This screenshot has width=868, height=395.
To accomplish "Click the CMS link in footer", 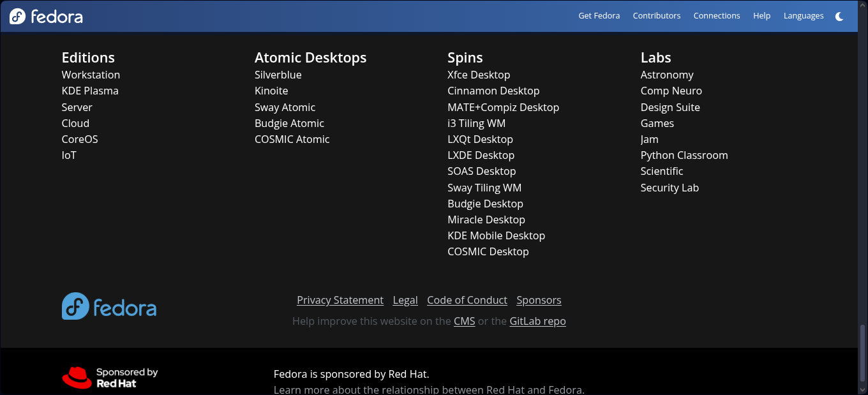I will [x=464, y=321].
